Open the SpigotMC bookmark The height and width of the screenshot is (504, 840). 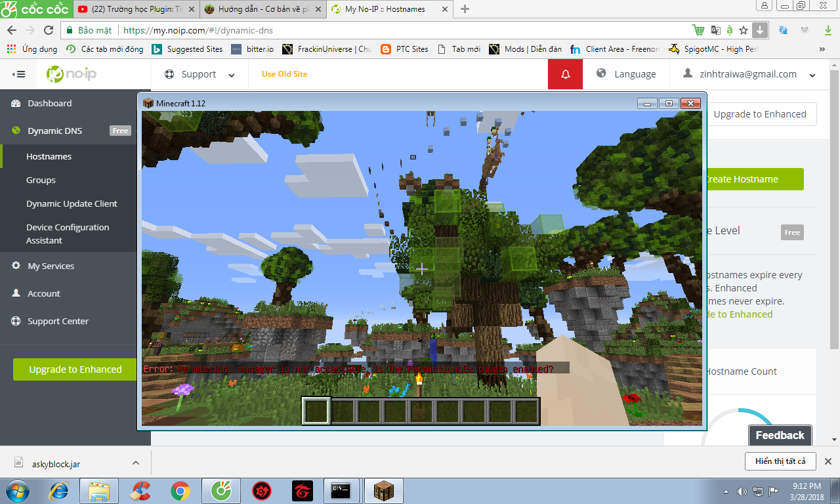click(713, 49)
